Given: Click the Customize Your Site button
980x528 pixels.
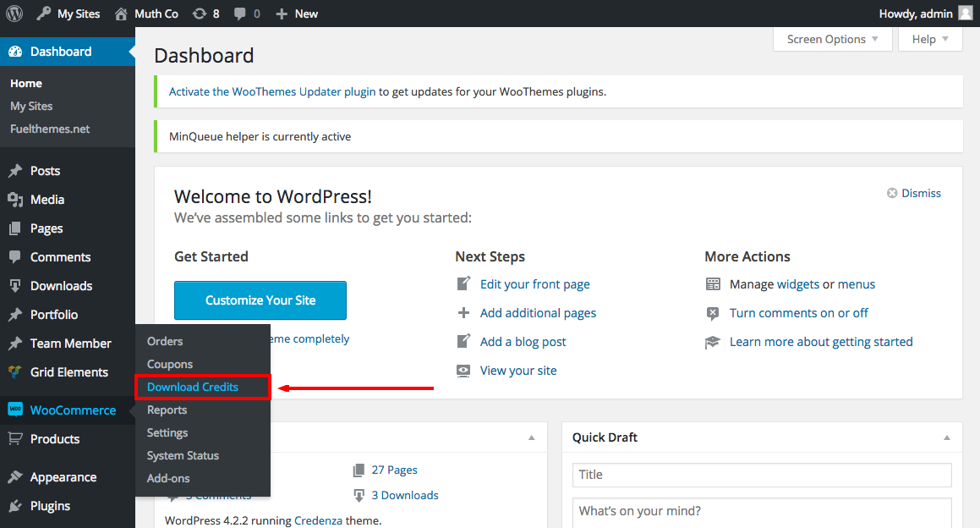Looking at the screenshot, I should tap(260, 300).
